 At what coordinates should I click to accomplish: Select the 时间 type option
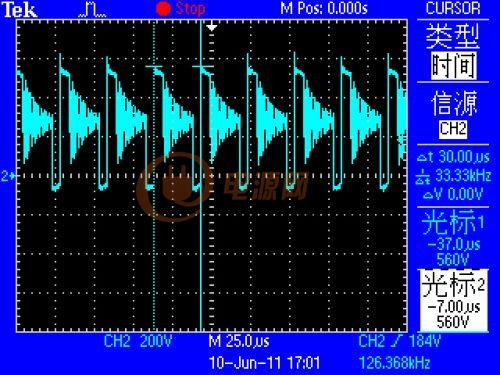(454, 66)
